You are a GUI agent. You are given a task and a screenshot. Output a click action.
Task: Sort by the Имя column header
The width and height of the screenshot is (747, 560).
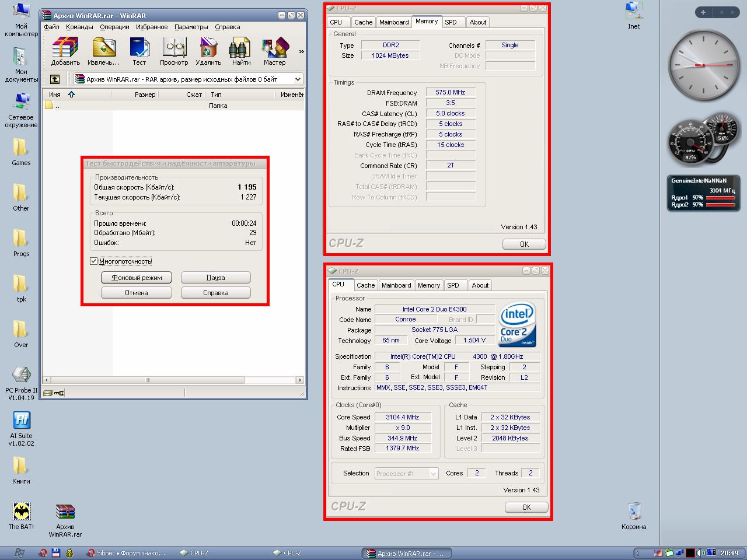(x=77, y=94)
